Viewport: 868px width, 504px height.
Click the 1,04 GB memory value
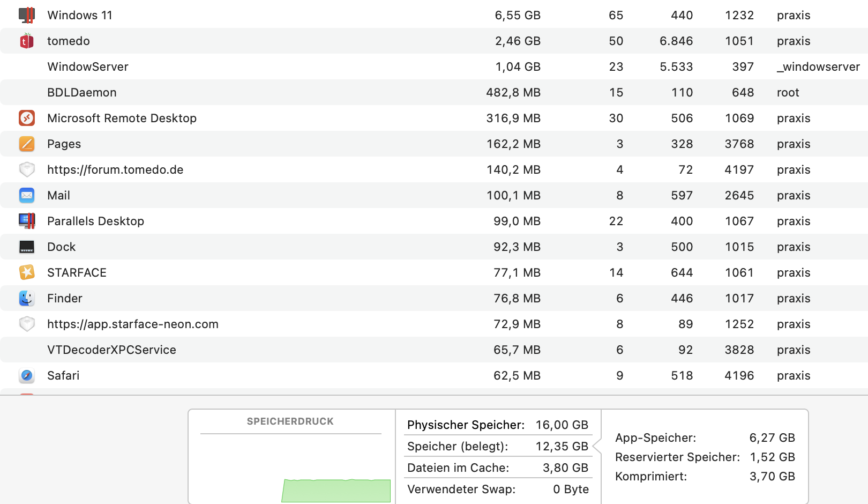(x=518, y=66)
